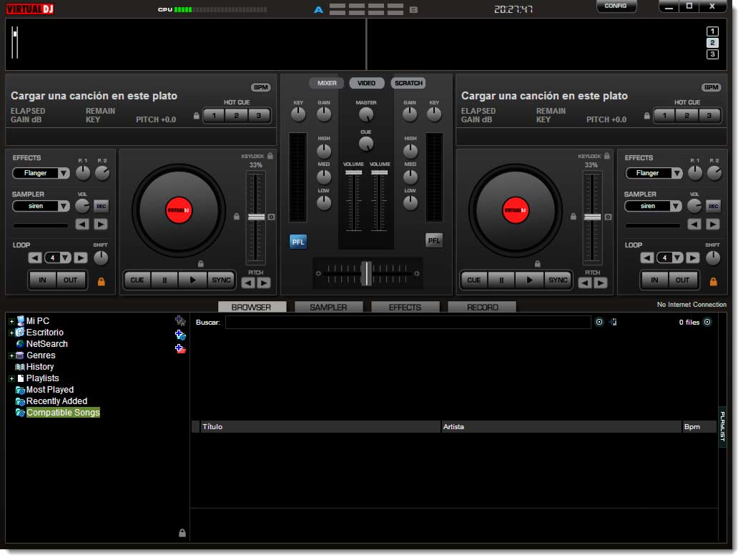Image resolution: width=743 pixels, height=560 pixels.
Task: Click the left deck play button
Action: coord(192,280)
